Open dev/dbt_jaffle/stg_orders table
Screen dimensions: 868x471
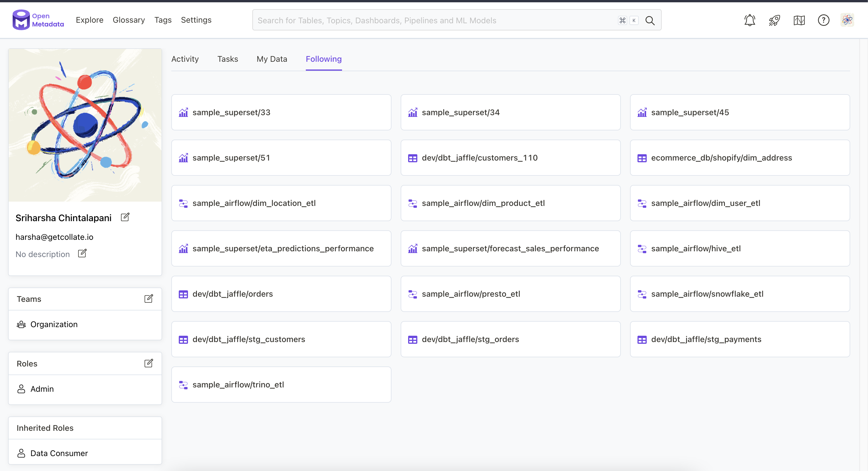(x=510, y=339)
